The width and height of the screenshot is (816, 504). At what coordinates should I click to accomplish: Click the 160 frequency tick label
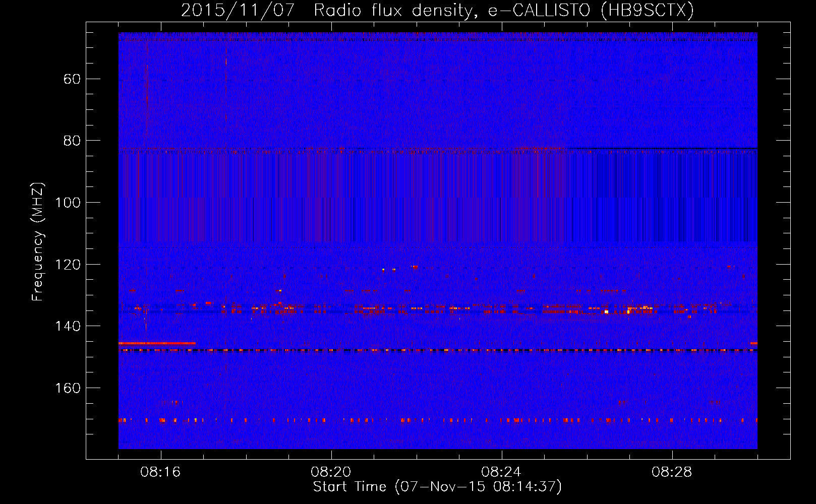(68, 388)
